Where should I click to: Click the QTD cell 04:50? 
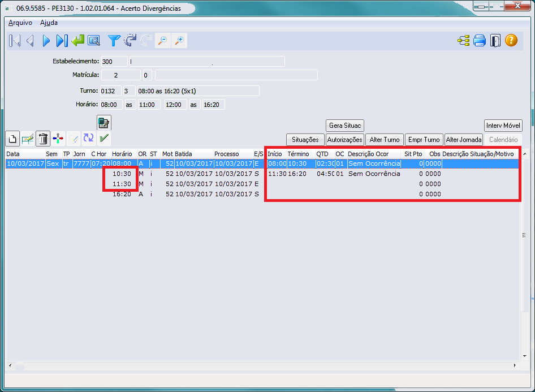[x=325, y=174]
